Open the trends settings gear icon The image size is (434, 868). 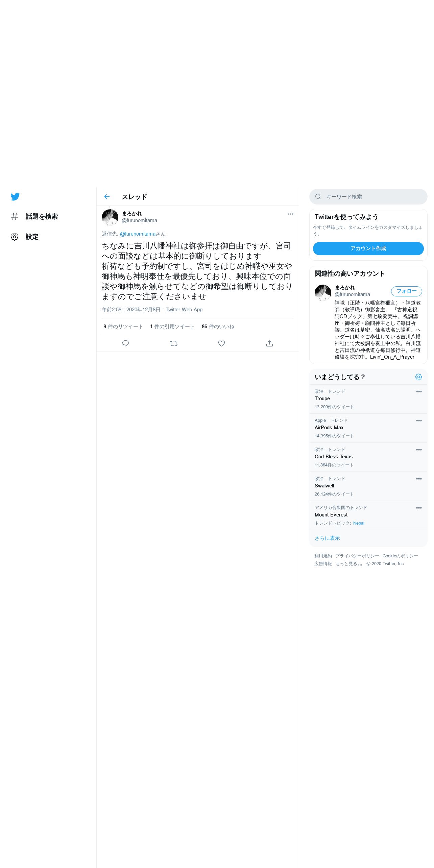tap(418, 377)
